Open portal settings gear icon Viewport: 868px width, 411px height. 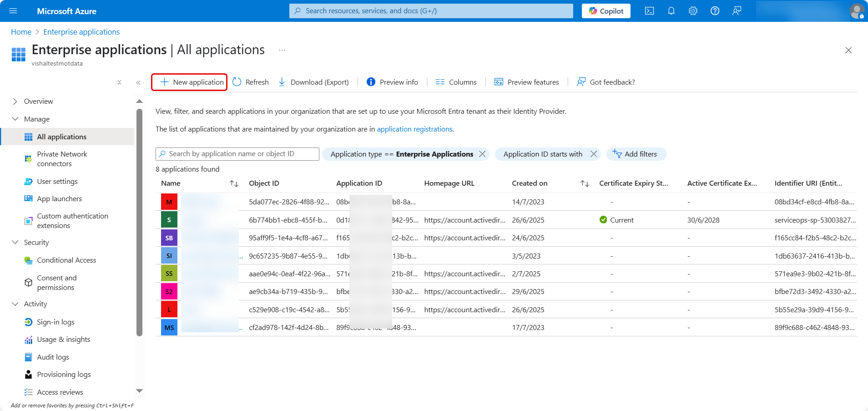pyautogui.click(x=693, y=11)
